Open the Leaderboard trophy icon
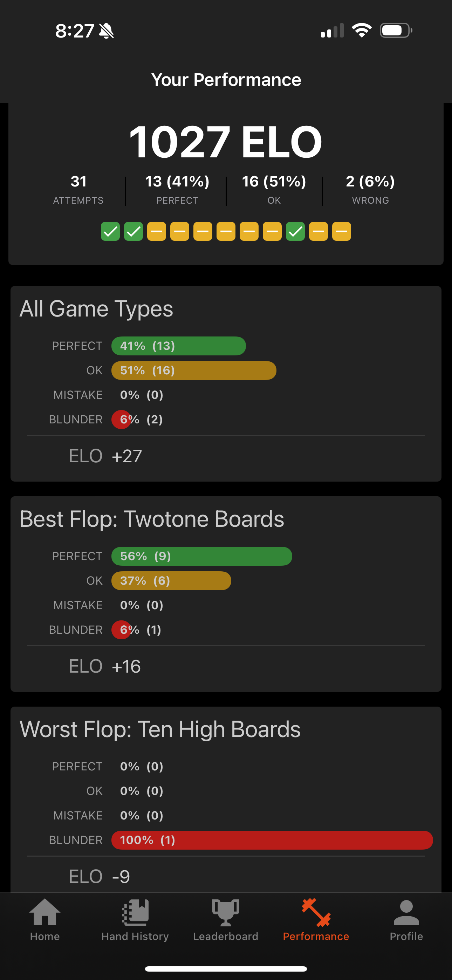Image resolution: width=452 pixels, height=980 pixels. (226, 912)
